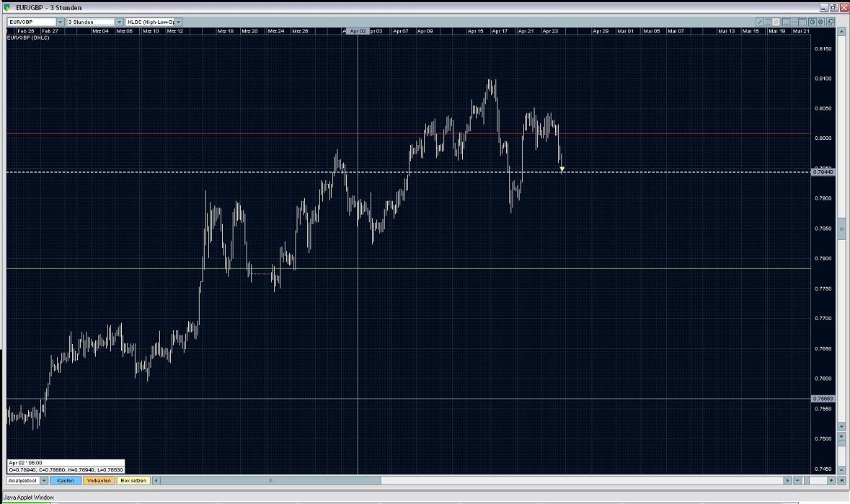Click the vertical zoom plus button

click(x=841, y=436)
